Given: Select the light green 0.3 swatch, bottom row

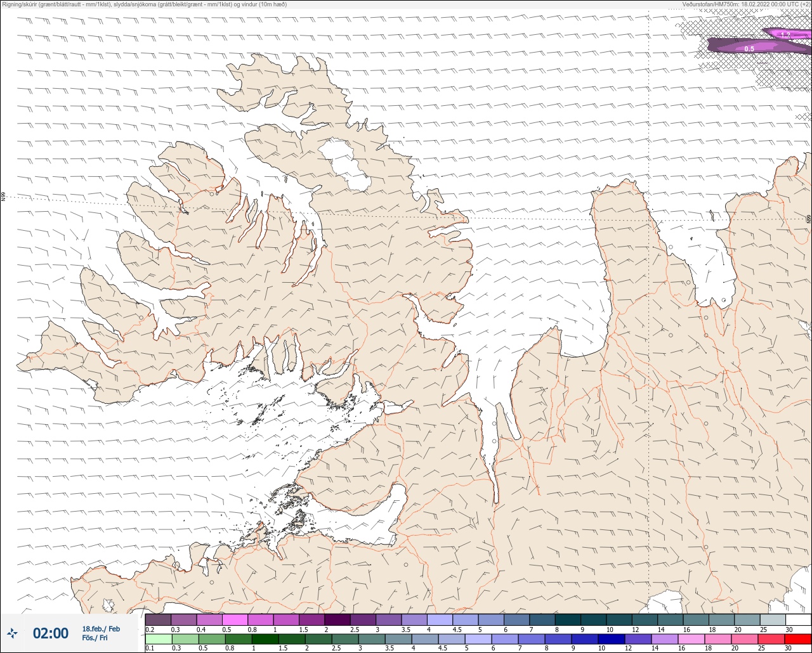Looking at the screenshot, I should [185, 638].
